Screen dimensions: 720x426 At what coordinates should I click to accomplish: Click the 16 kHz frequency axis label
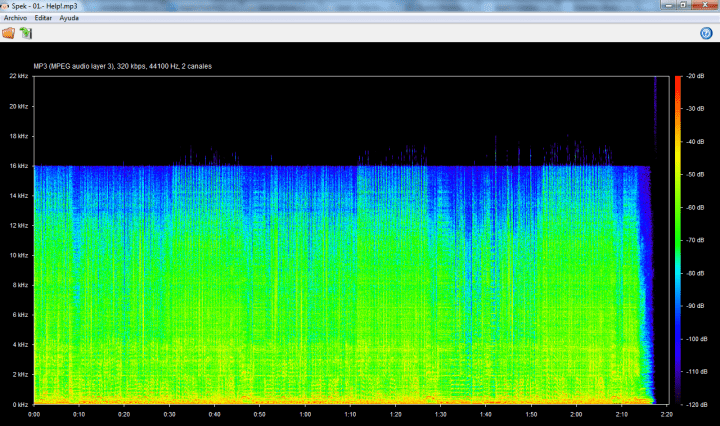click(20, 167)
